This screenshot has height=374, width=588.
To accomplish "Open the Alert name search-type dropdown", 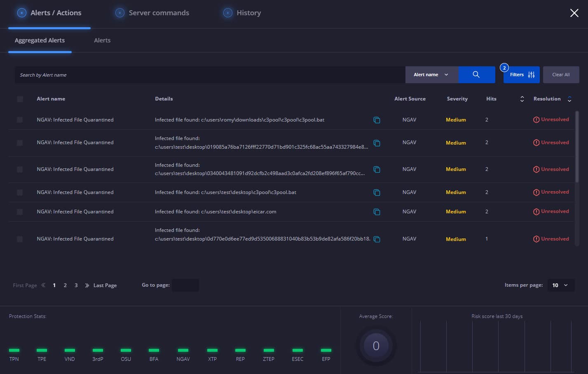I will pyautogui.click(x=432, y=75).
